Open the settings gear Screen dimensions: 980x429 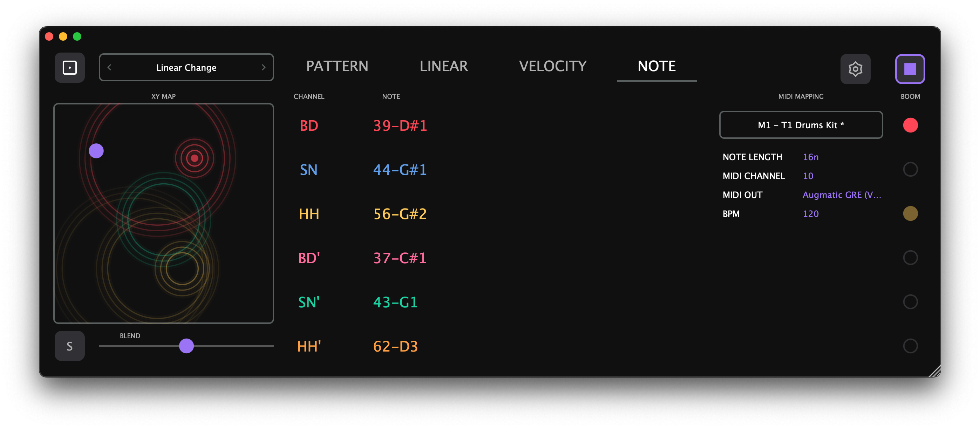(x=856, y=69)
